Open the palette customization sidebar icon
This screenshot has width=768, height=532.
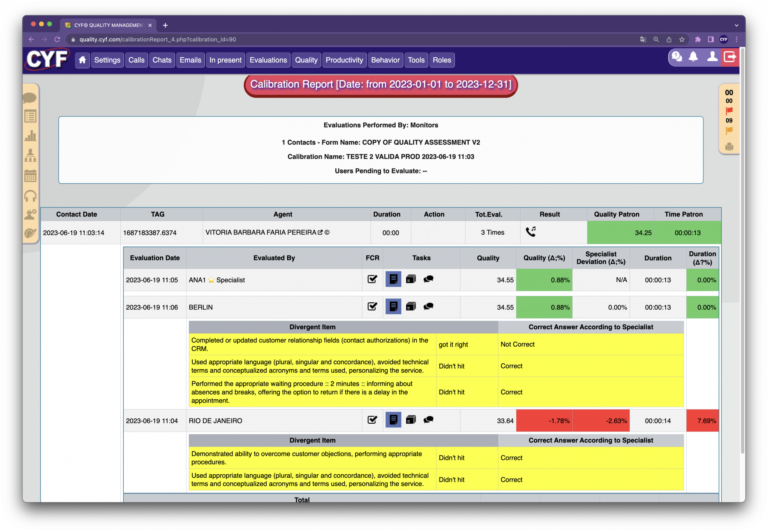coord(31,232)
